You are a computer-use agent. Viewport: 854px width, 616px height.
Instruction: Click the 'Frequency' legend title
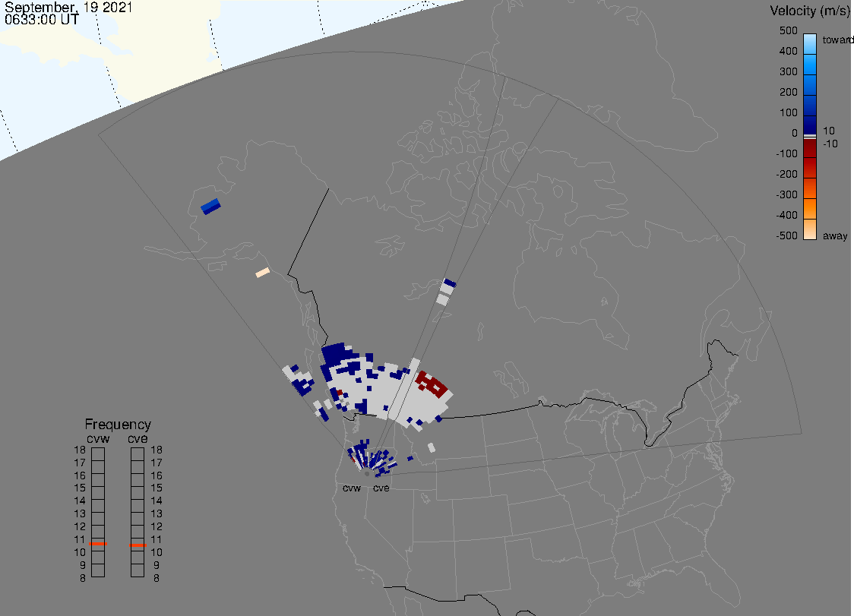coord(118,425)
